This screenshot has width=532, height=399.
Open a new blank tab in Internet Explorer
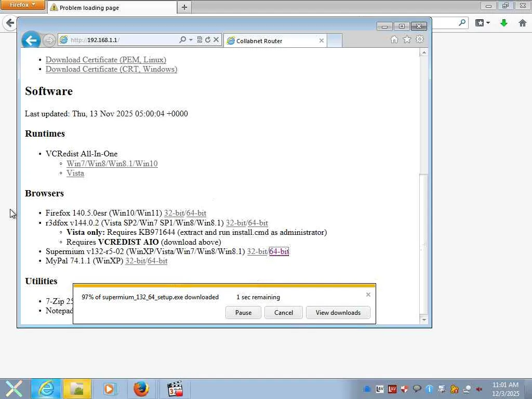(x=335, y=41)
